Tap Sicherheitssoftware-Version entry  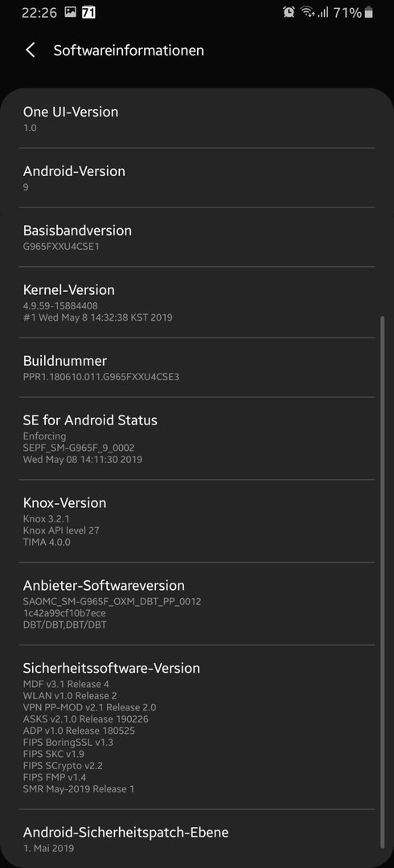coord(197,727)
